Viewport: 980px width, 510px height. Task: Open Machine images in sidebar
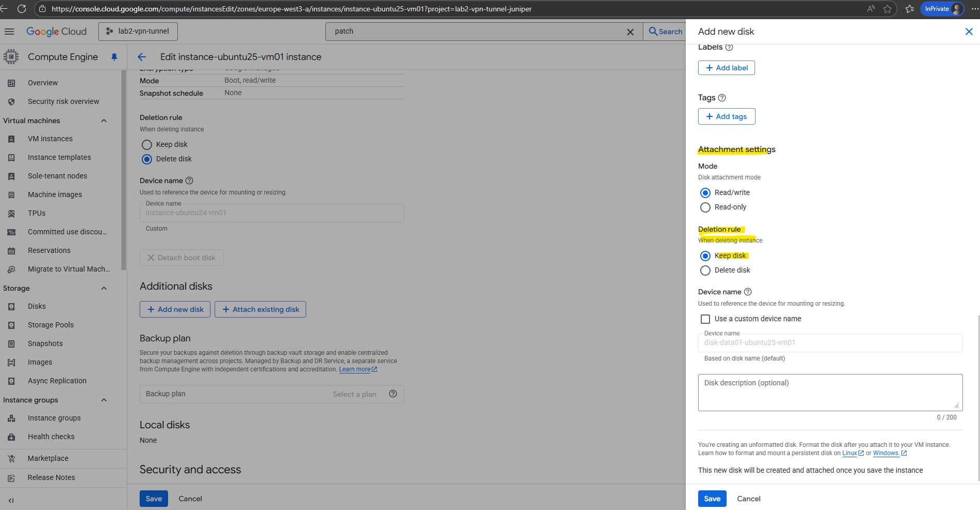click(x=55, y=194)
